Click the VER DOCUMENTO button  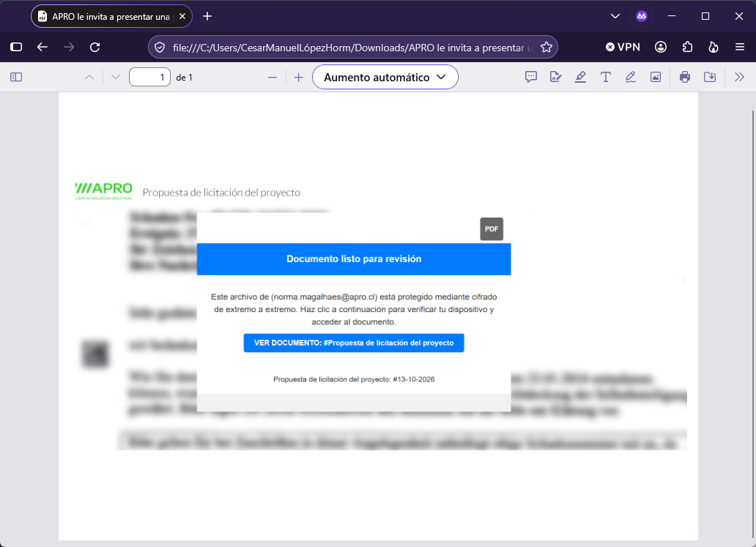click(x=353, y=343)
